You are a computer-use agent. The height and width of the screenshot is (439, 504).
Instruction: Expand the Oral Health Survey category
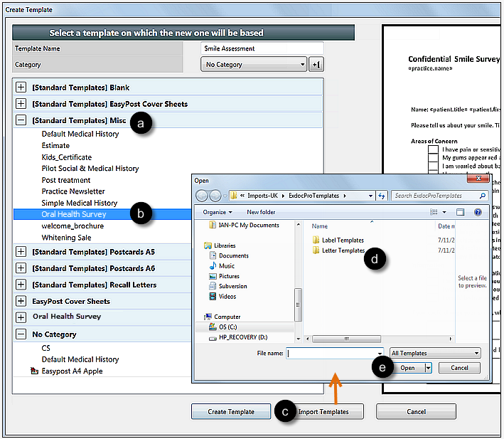21,317
